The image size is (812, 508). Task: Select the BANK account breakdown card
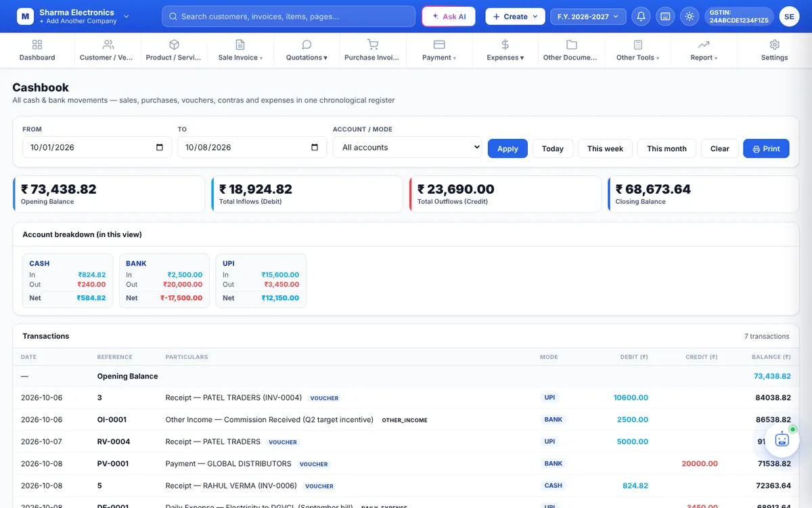[x=164, y=281]
